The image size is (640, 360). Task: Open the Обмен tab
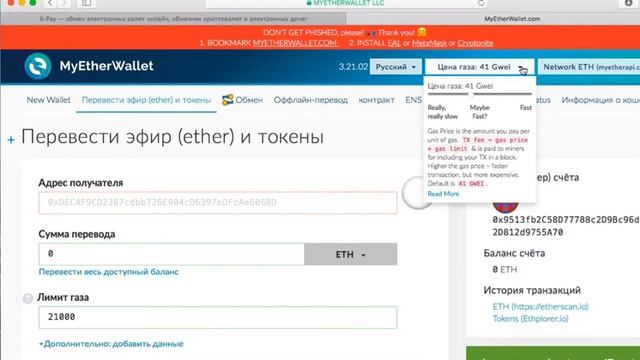249,100
